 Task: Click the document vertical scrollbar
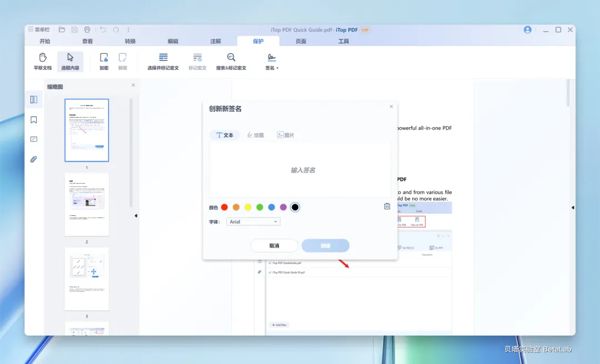pyautogui.click(x=568, y=93)
